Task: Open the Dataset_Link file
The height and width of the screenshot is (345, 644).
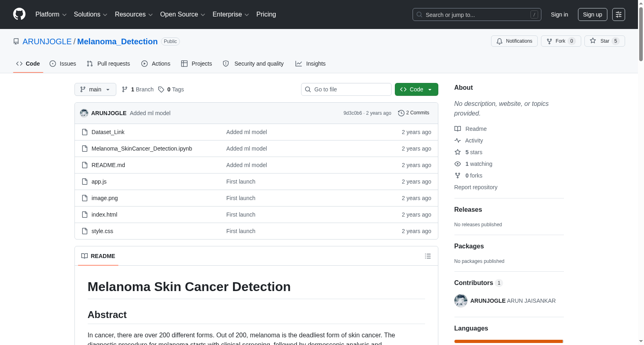Action: tap(108, 132)
